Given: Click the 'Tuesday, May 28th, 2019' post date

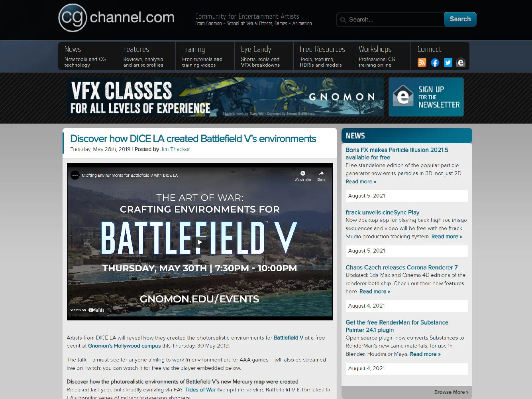Looking at the screenshot, I should 100,149.
